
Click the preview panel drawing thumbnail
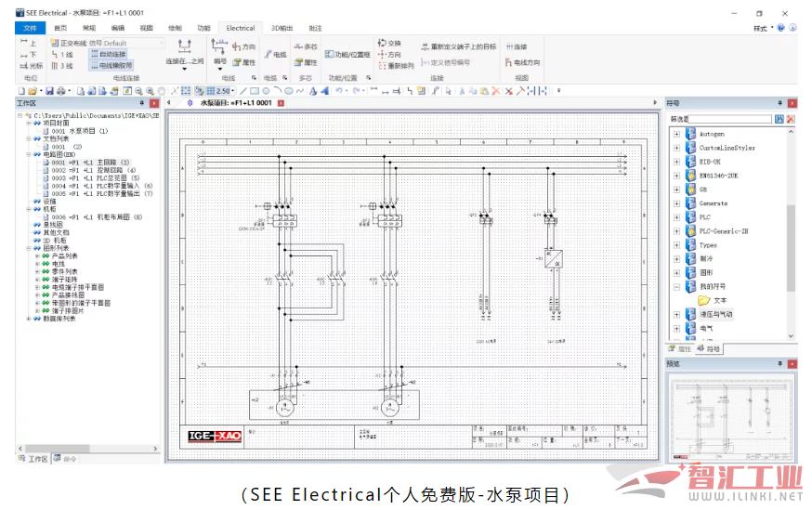point(732,421)
